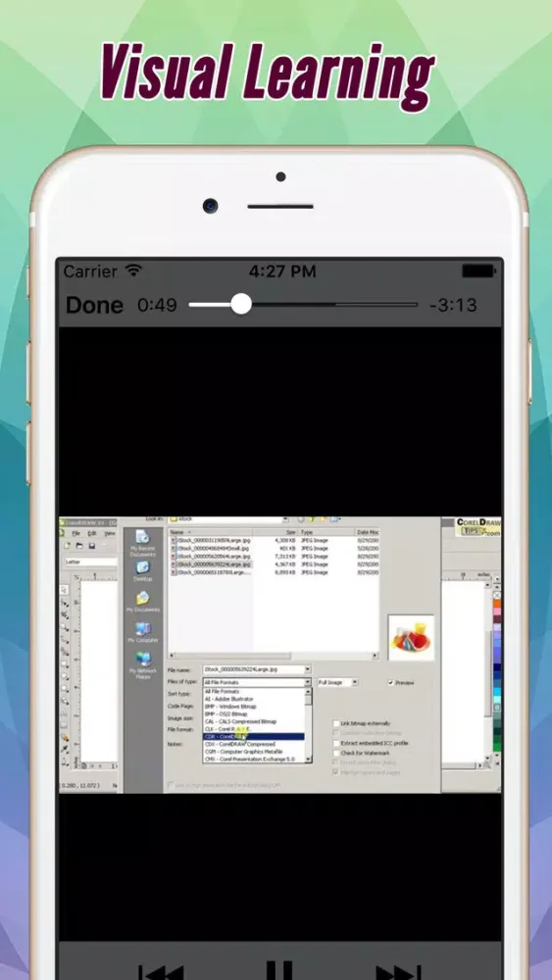Choose BMP - Windows Bitmap format
Image resolution: width=552 pixels, height=980 pixels.
click(x=254, y=707)
